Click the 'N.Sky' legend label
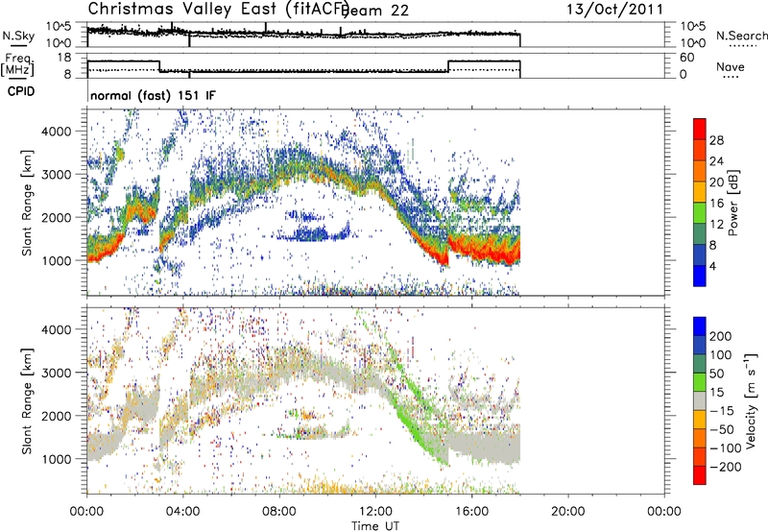Image resolution: width=768 pixels, height=532 pixels. pos(18,36)
